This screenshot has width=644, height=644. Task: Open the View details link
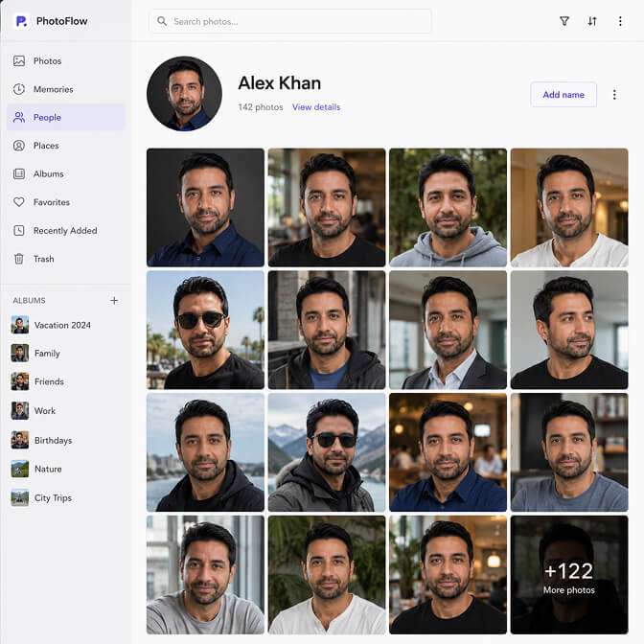[x=316, y=107]
